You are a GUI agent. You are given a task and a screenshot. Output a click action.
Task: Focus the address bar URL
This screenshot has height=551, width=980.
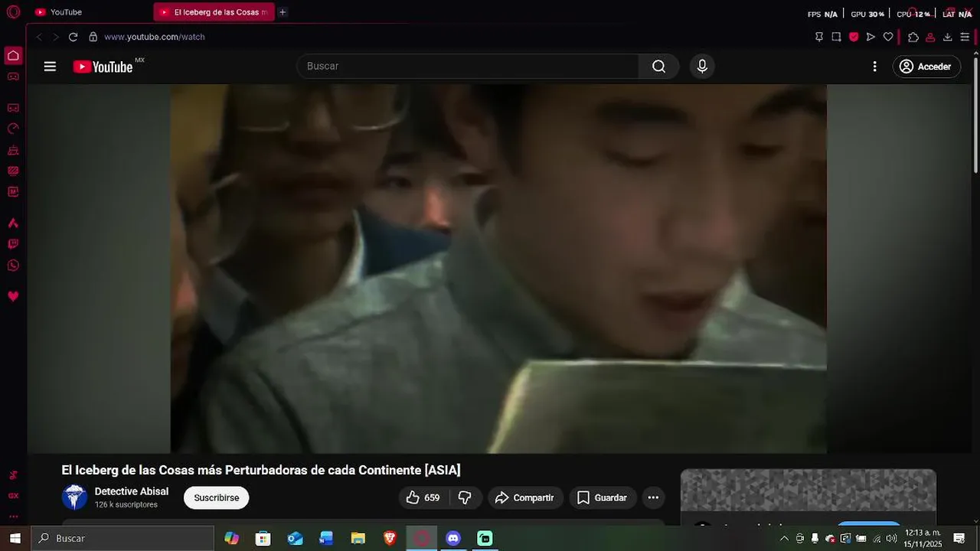(x=155, y=37)
